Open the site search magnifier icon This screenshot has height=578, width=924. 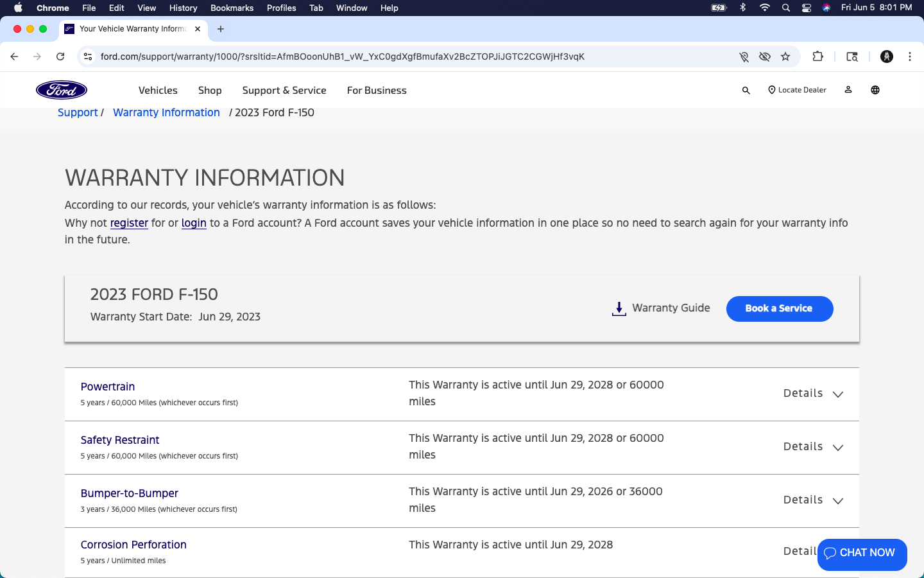coord(746,91)
